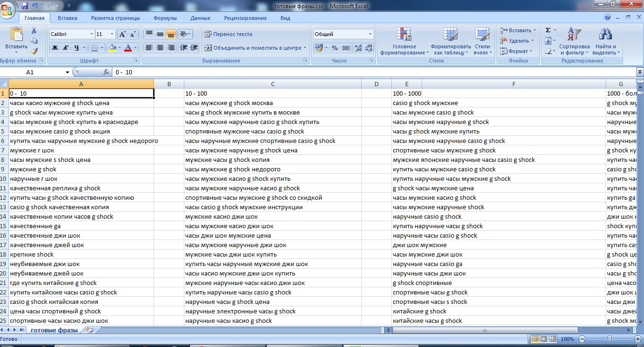644x347 pixels.
Task: Switch to the Данные tab
Action: [200, 18]
